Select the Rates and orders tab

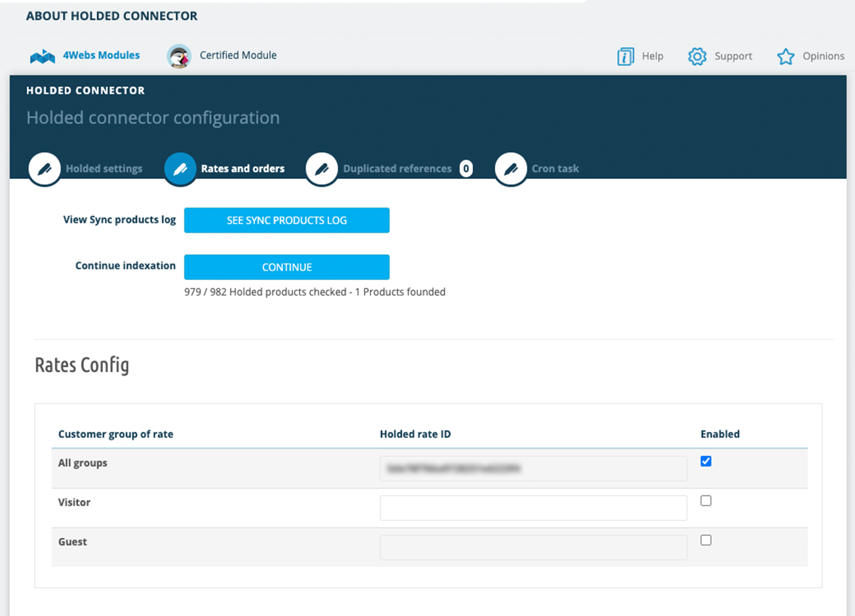click(x=243, y=168)
